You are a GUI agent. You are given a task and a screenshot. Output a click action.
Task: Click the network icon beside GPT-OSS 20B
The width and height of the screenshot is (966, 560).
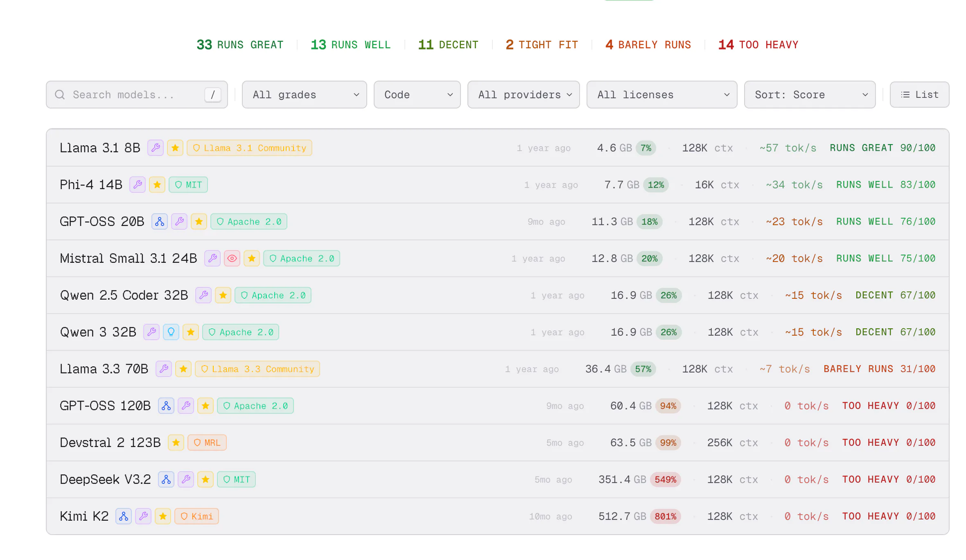tap(160, 221)
